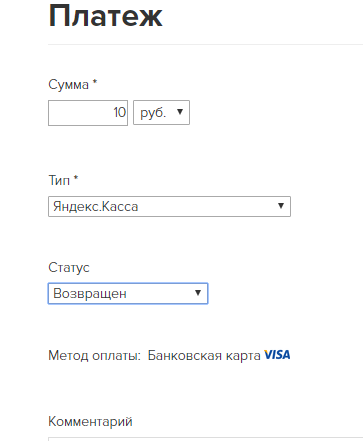Focus the Комментарий text area below the label

[x=205, y=439]
